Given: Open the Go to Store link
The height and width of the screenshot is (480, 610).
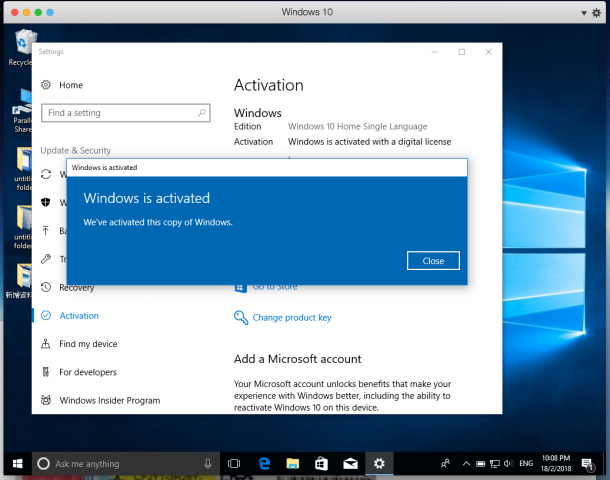Looking at the screenshot, I should 275,287.
